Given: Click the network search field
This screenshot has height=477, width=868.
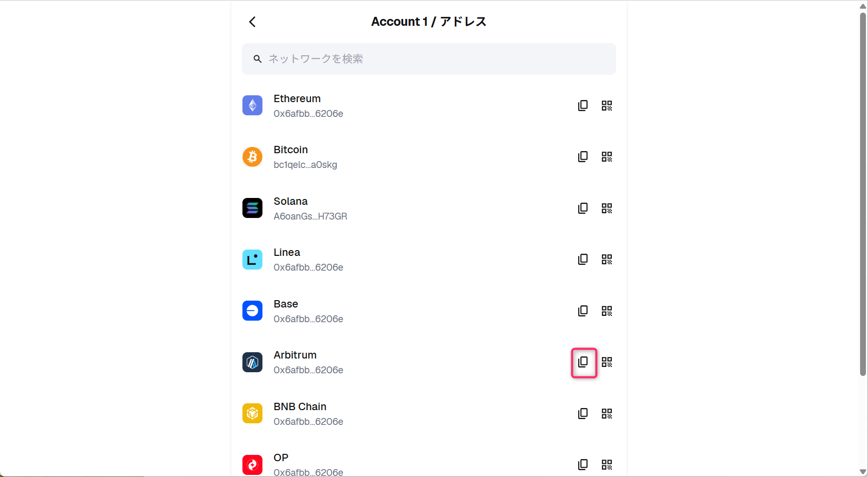Looking at the screenshot, I should 429,59.
